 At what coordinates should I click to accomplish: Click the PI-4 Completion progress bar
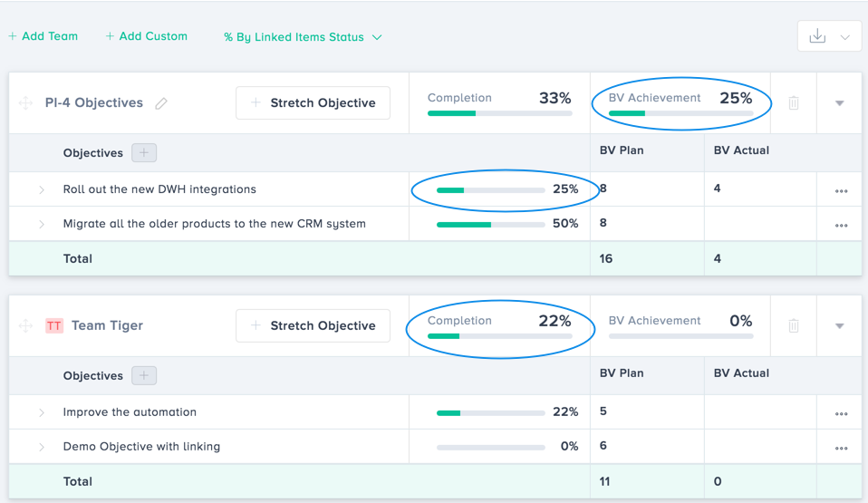pos(499,113)
